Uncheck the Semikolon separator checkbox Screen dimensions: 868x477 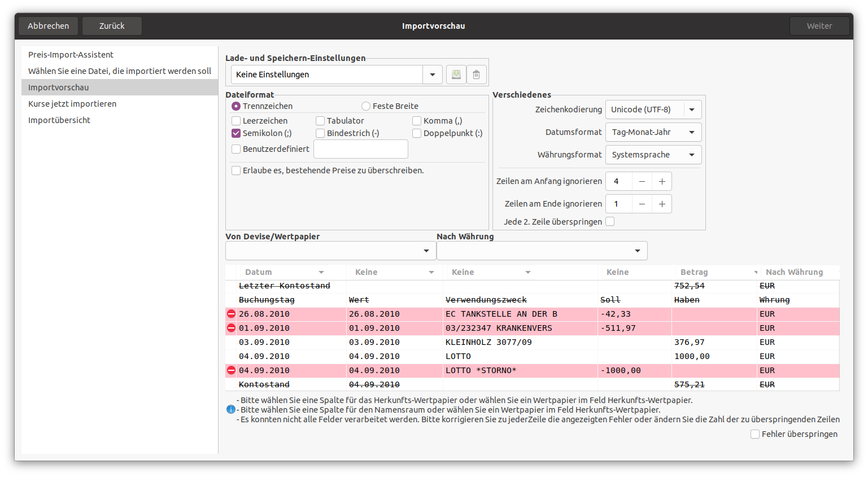point(236,133)
